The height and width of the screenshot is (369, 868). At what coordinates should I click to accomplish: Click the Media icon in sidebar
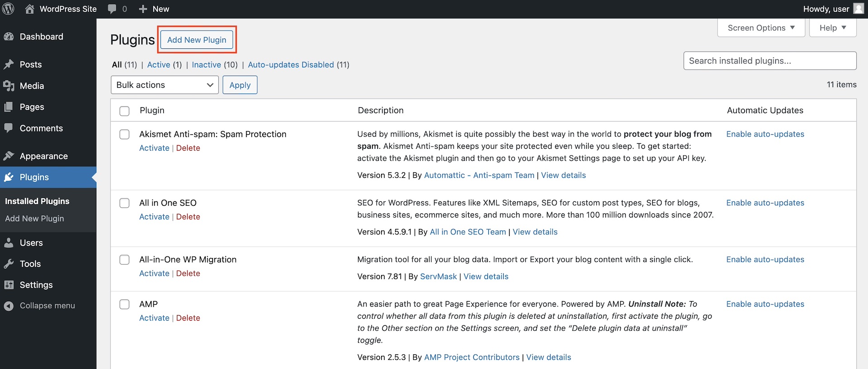point(9,86)
